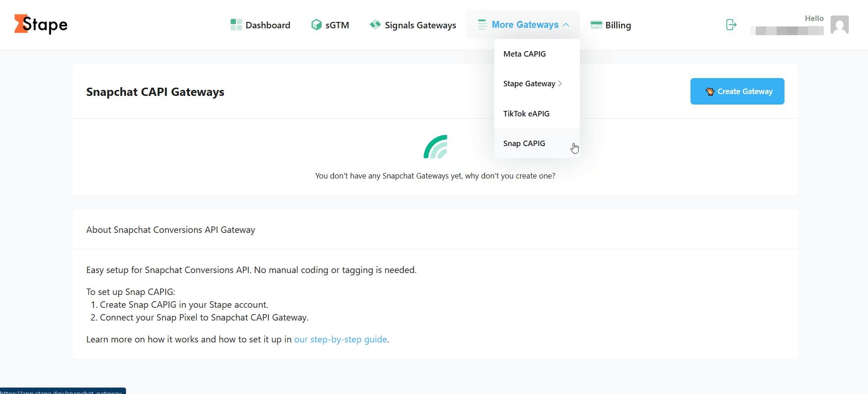
Task: Click the Stape logo
Action: (x=41, y=24)
